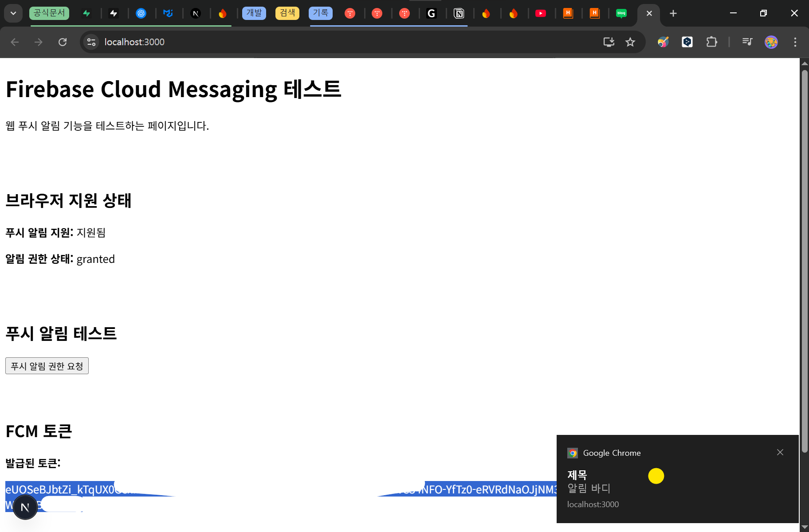Image resolution: width=809 pixels, height=532 pixels.
Task: Reload the localhost page
Action: tap(63, 42)
